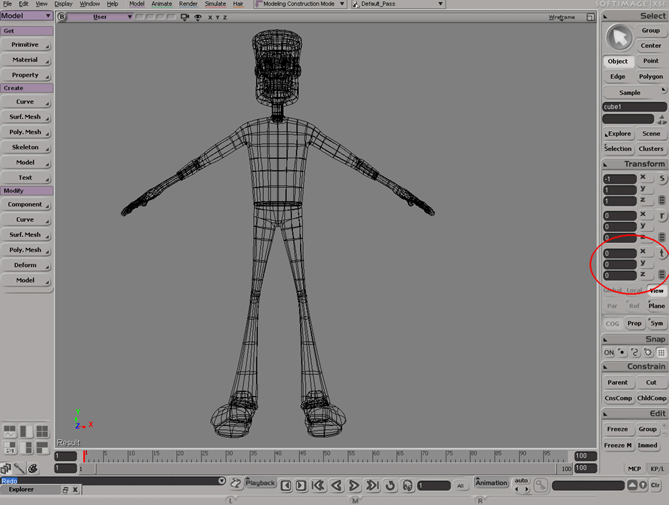
Task: Open the Render menu
Action: (187, 5)
